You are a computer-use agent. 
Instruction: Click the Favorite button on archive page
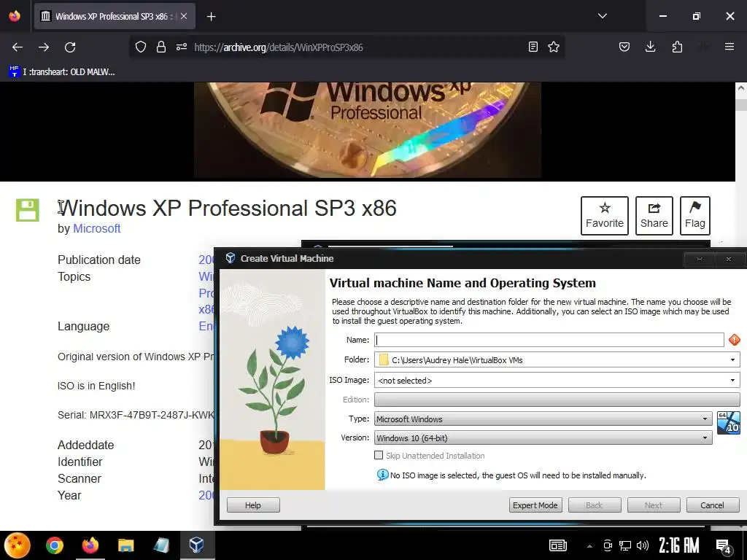pos(605,216)
